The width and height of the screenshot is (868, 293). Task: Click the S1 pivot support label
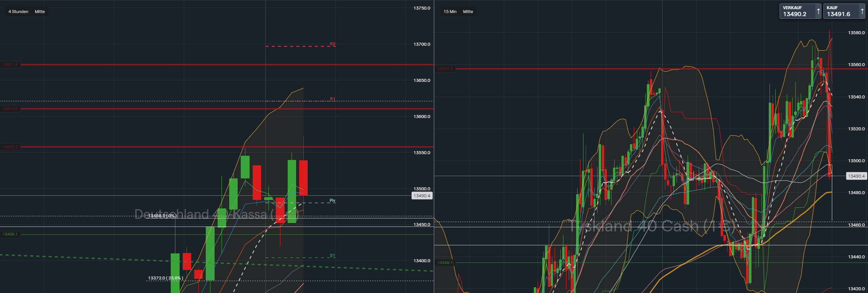333,256
